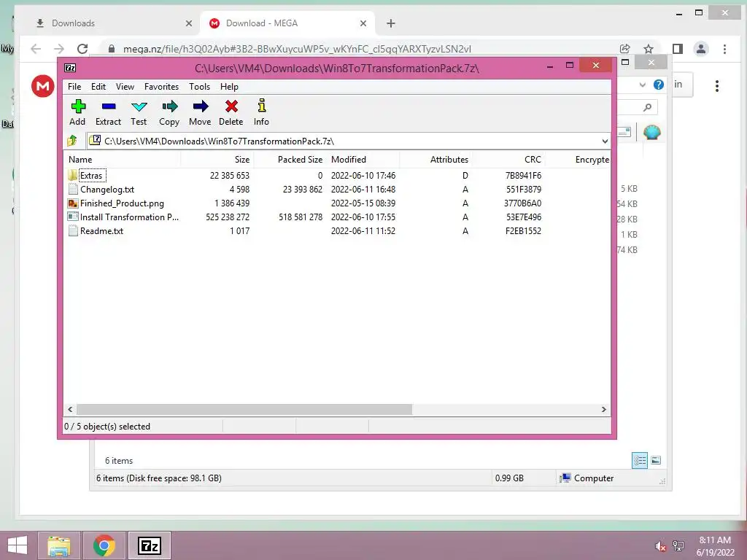Click the Extract toolbar icon
747x560 pixels.
click(x=108, y=112)
